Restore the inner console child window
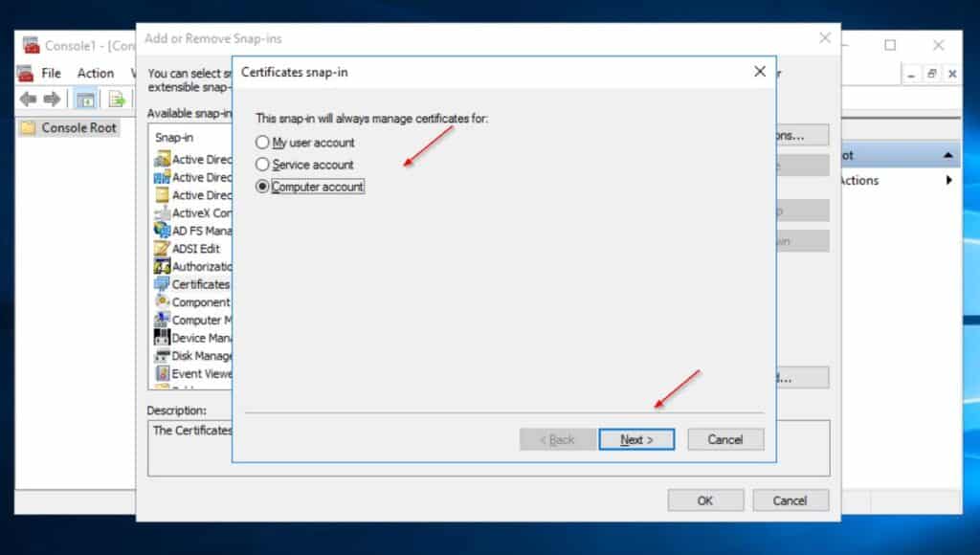Viewport: 980px width, 555px height. point(932,74)
